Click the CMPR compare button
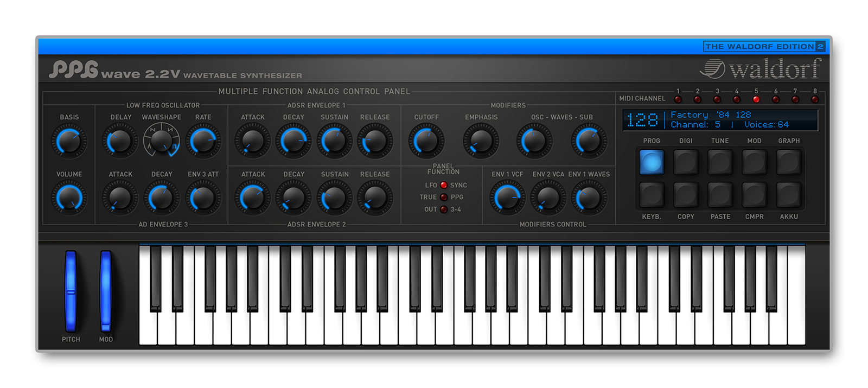 point(754,194)
